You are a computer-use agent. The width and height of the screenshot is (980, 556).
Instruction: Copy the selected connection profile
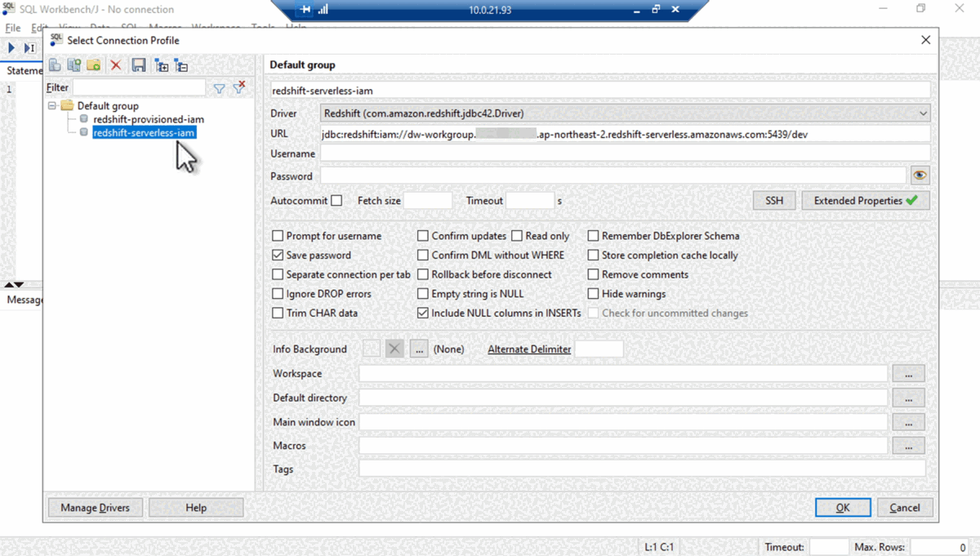point(74,65)
